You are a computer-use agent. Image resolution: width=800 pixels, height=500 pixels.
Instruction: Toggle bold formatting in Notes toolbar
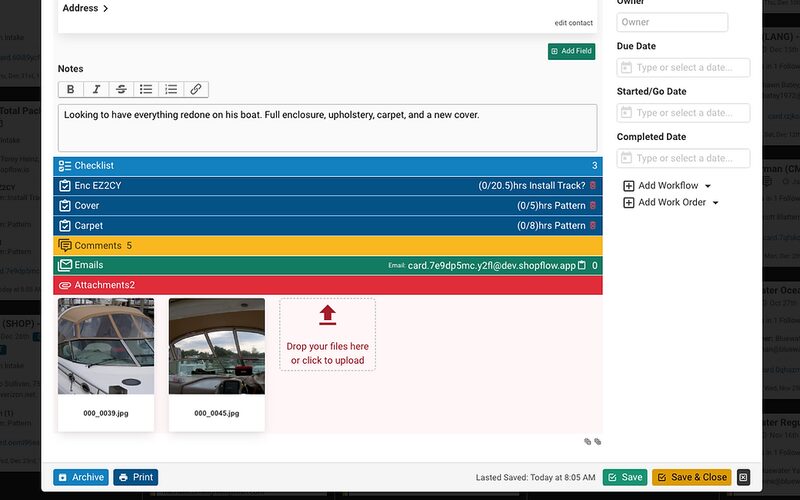coord(71,89)
